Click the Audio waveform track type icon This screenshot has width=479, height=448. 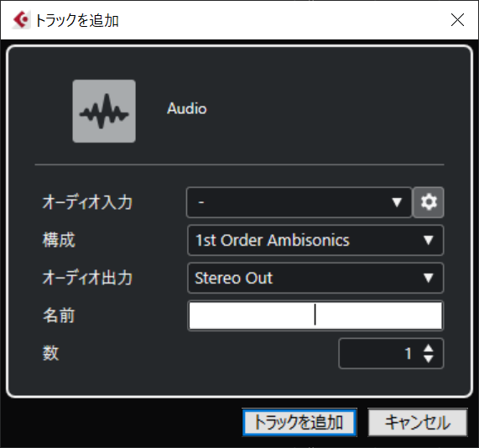(104, 112)
